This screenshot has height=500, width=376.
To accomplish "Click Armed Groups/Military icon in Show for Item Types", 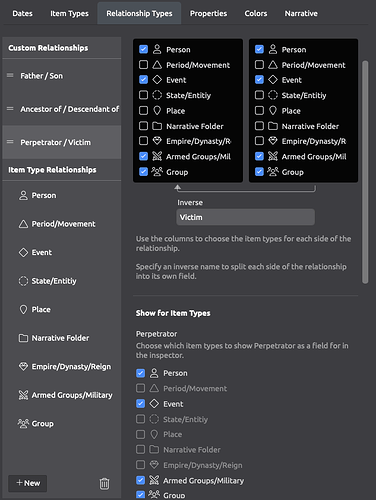I will click(x=154, y=480).
